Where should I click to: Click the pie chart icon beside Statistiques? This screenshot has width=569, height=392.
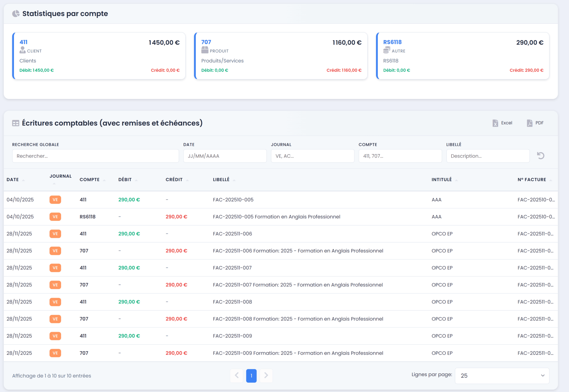pyautogui.click(x=16, y=14)
